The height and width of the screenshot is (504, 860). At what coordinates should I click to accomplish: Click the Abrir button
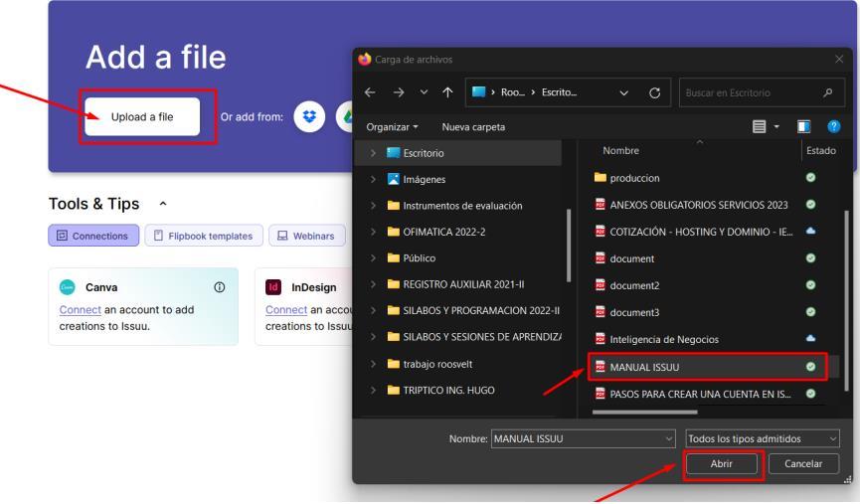click(x=721, y=463)
